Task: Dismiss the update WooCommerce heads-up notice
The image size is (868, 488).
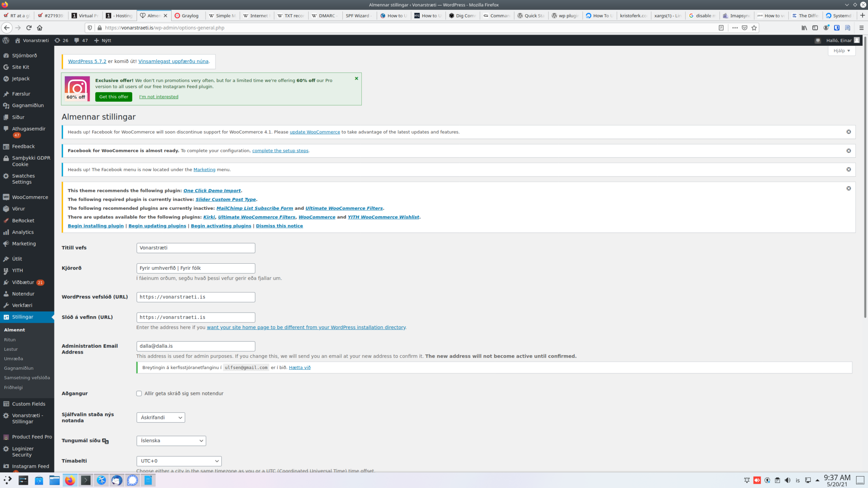Action: [x=848, y=132]
